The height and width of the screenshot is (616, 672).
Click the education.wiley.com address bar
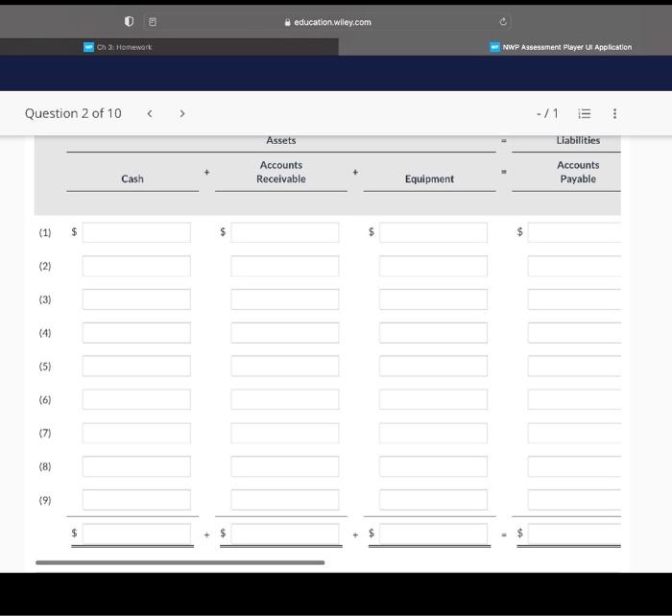coord(328,22)
